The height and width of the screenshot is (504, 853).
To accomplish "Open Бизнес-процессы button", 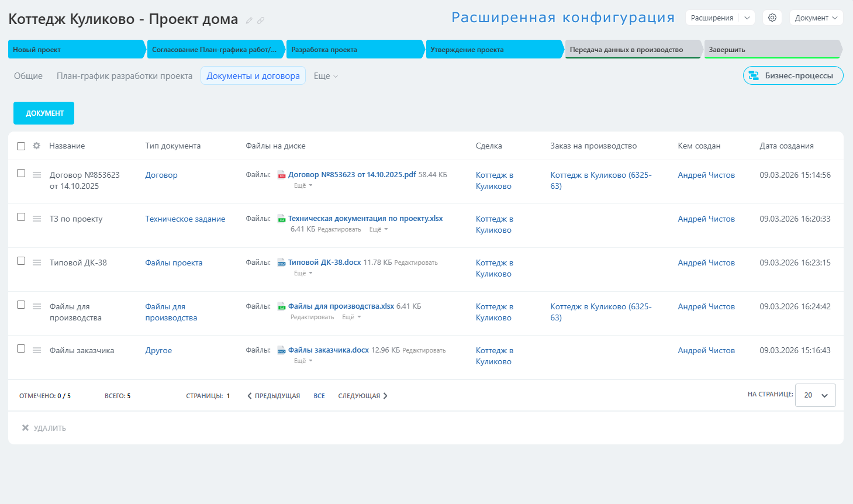I will pos(793,75).
